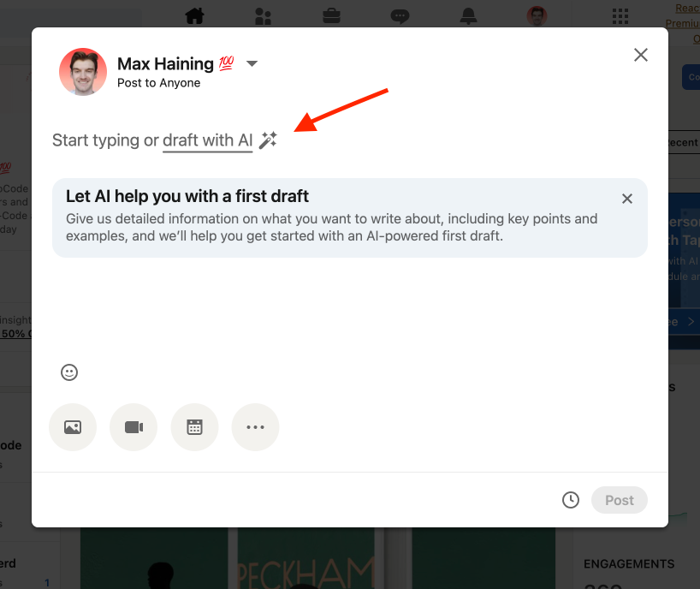Open the Jobs briefcase icon
The image size is (700, 589).
331,16
